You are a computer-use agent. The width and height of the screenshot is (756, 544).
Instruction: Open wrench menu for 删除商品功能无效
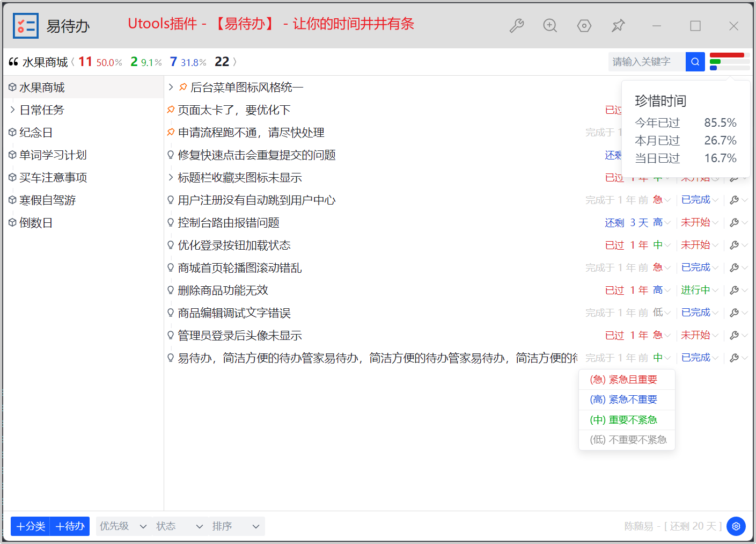click(739, 290)
